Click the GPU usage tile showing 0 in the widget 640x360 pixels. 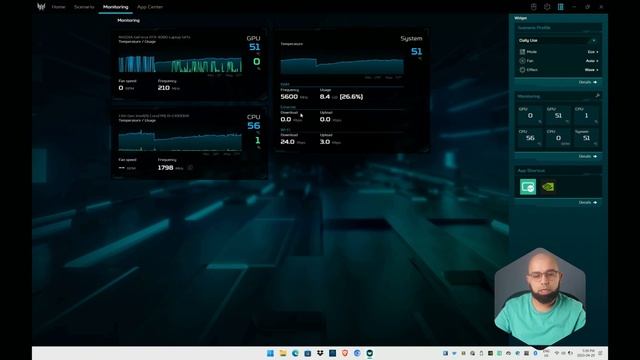point(530,116)
